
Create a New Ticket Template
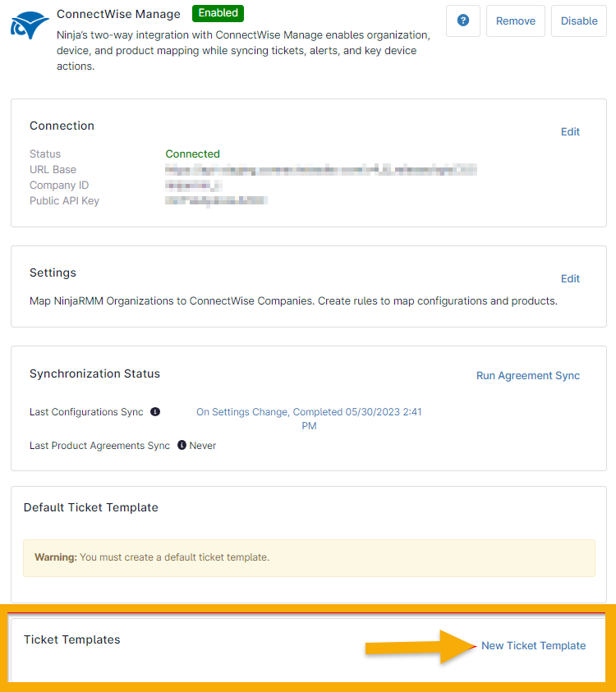[x=534, y=646]
